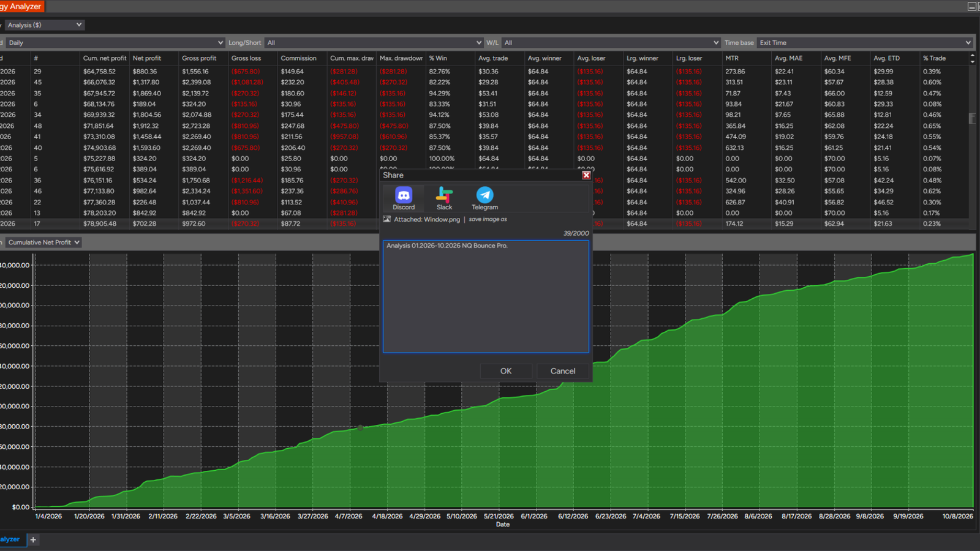Click the attached image icon
Viewport: 980px width, 551px height.
click(x=386, y=219)
